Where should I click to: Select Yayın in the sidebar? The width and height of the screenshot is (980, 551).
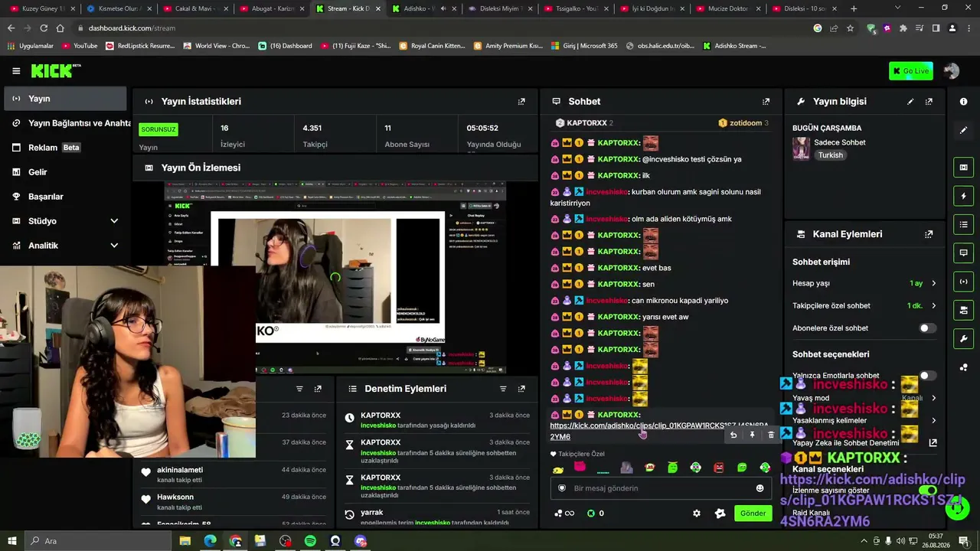[65, 99]
